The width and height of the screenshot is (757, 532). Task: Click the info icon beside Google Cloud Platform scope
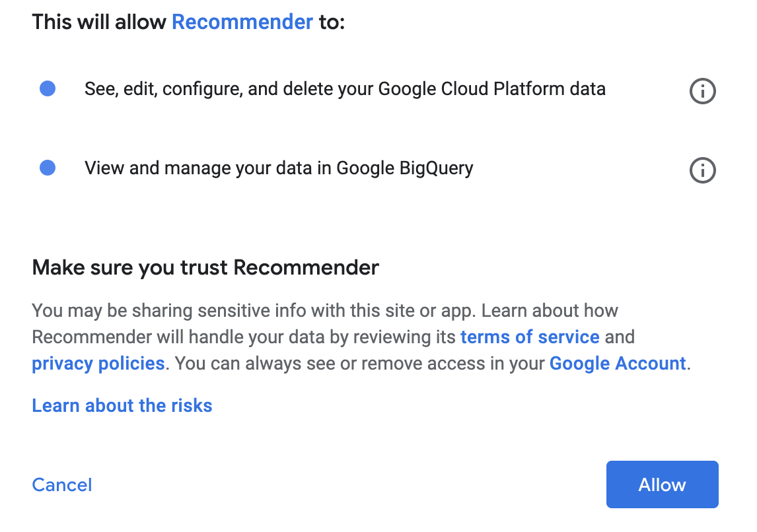[x=702, y=91]
